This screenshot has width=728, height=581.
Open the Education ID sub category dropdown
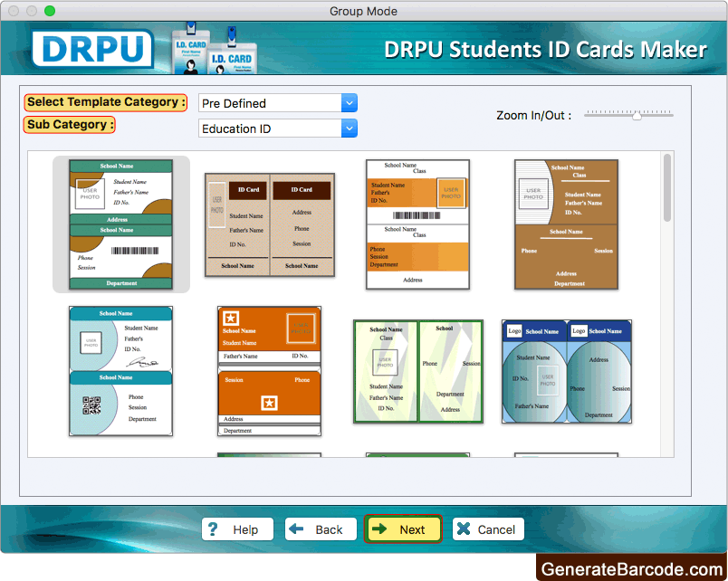click(278, 129)
